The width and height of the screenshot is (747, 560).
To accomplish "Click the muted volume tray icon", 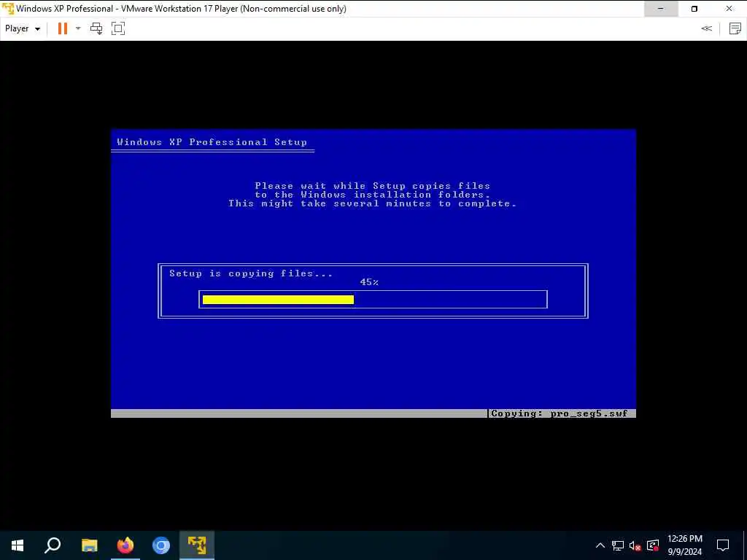I will coord(635,545).
